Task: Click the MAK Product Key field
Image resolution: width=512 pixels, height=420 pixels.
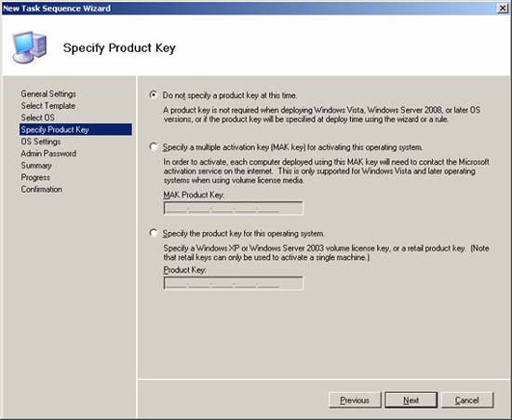Action: [233, 208]
